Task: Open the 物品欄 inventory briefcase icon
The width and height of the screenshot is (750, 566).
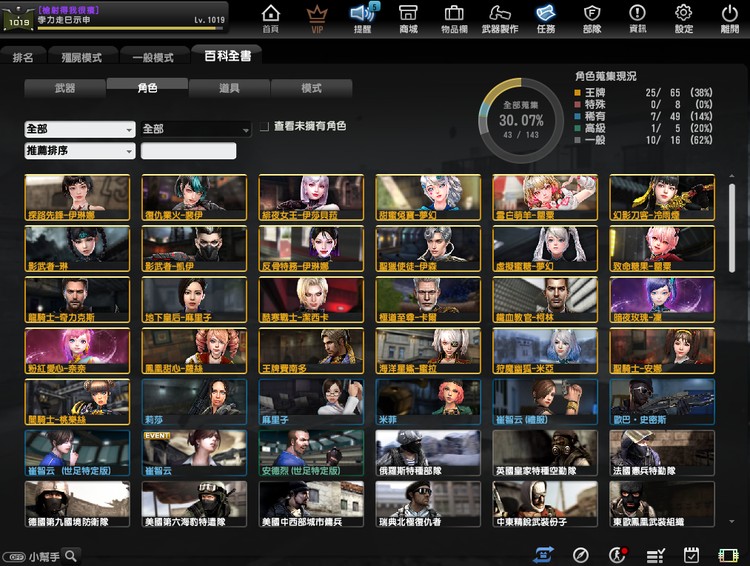Action: point(453,18)
